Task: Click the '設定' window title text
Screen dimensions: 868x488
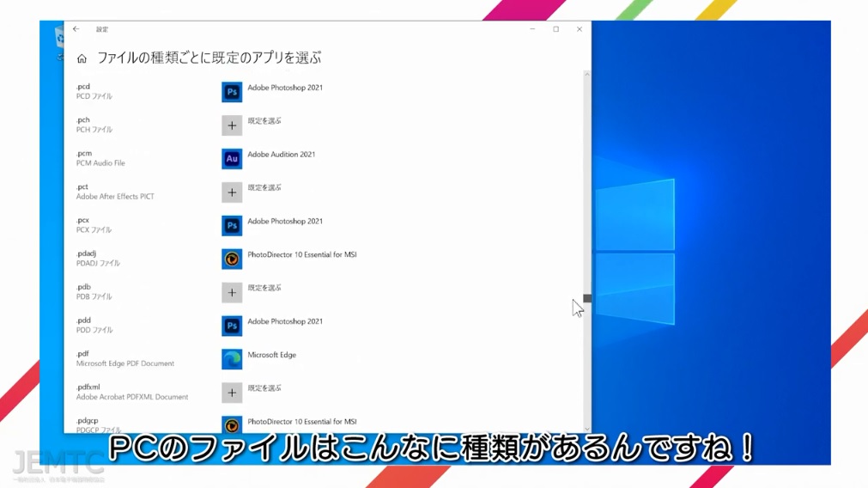Action: click(x=102, y=29)
